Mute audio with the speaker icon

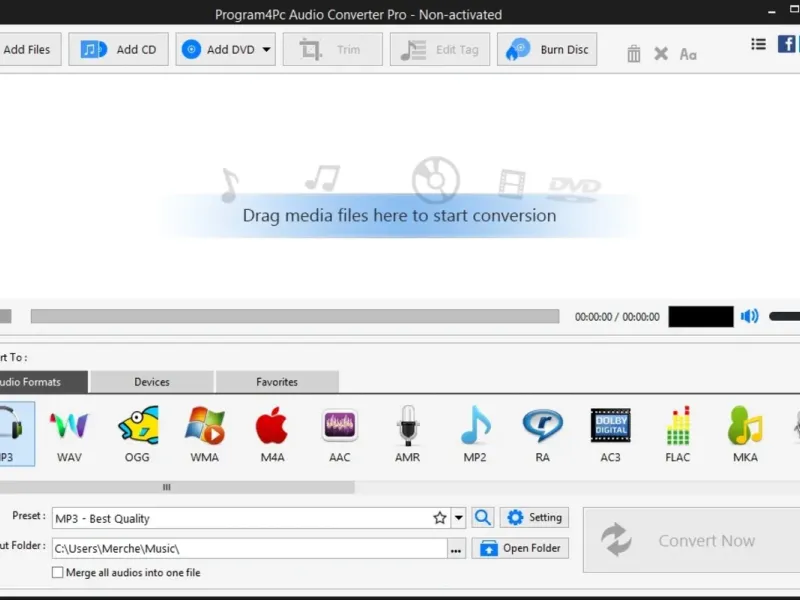point(749,316)
